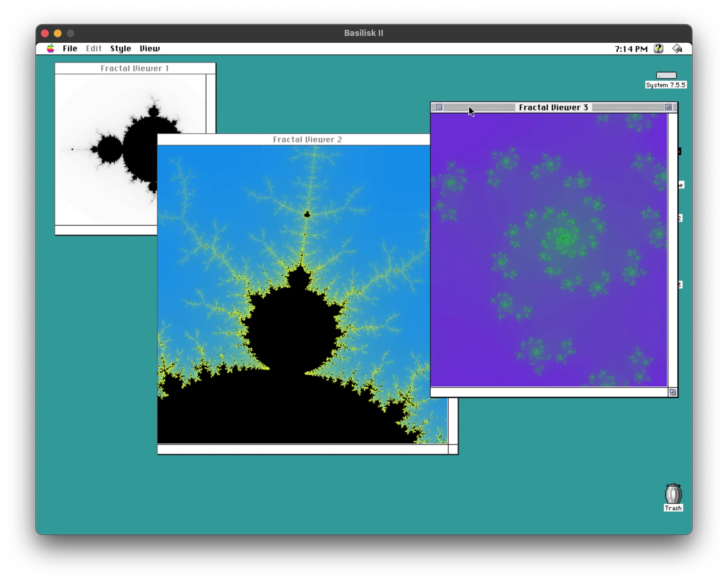Click the purple spiral fractal image in Viewer 3

coord(549,250)
